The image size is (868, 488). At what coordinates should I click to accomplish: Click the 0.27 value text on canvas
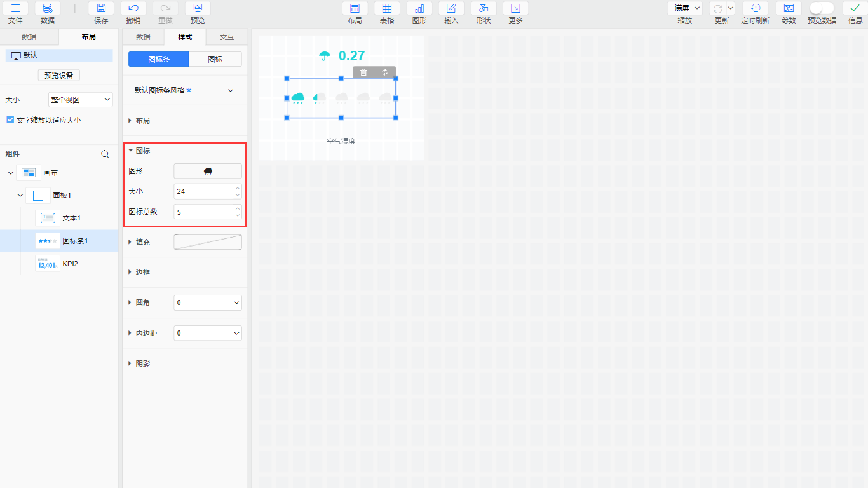[x=352, y=56]
